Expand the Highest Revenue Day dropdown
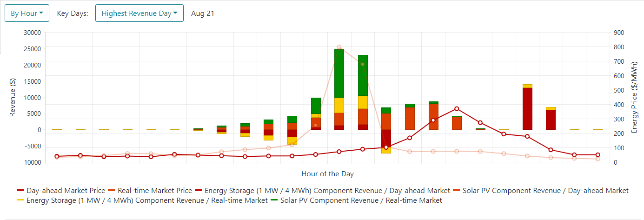Image resolution: width=644 pixels, height=220 pixels. pos(139,13)
